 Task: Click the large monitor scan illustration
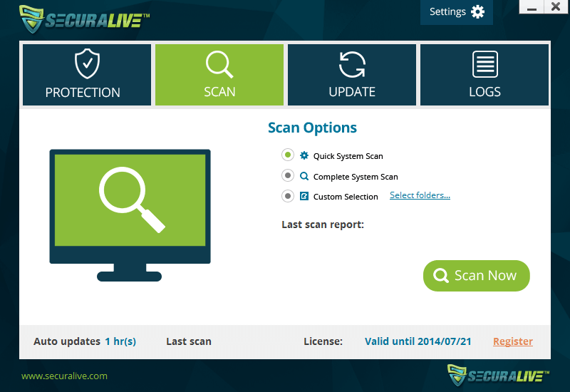pos(130,215)
